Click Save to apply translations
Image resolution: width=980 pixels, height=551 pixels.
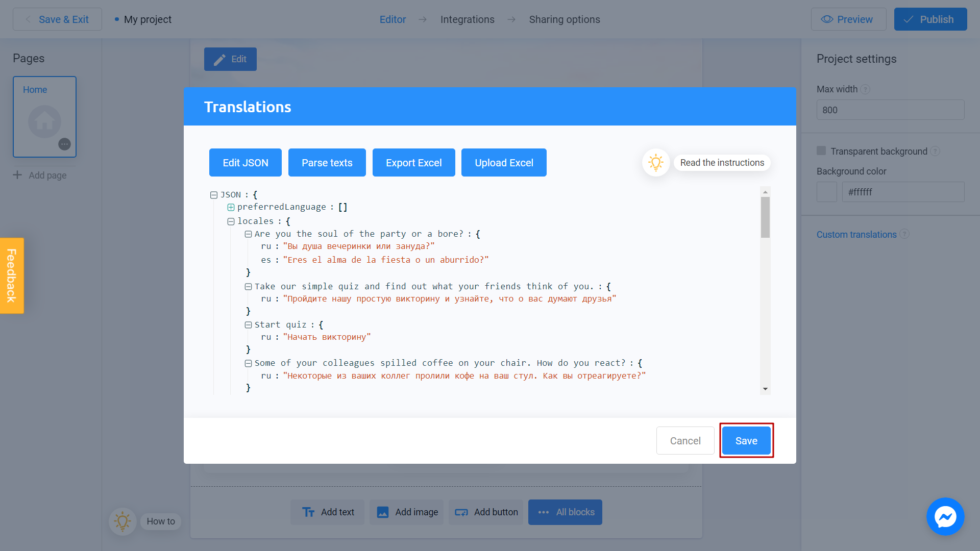click(746, 441)
